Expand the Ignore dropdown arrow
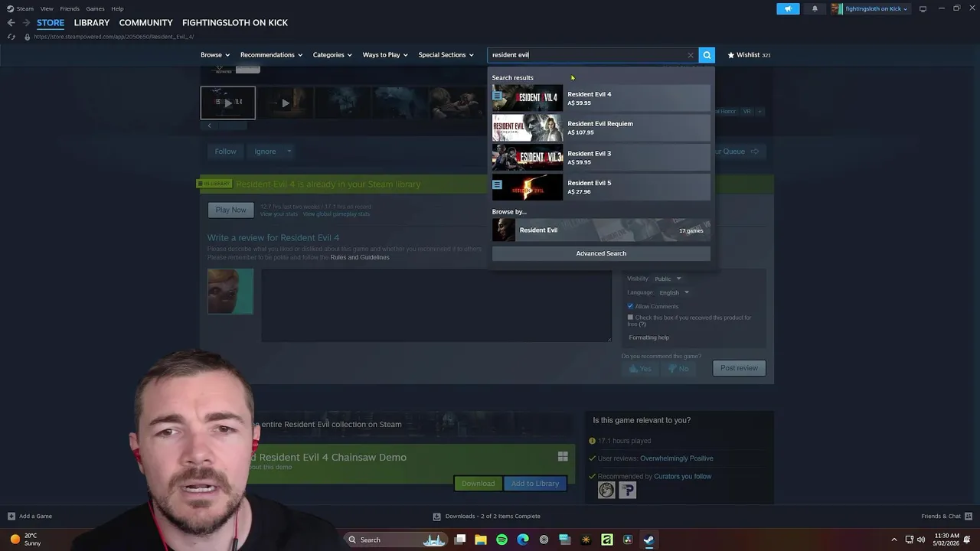The height and width of the screenshot is (551, 980). 289,152
